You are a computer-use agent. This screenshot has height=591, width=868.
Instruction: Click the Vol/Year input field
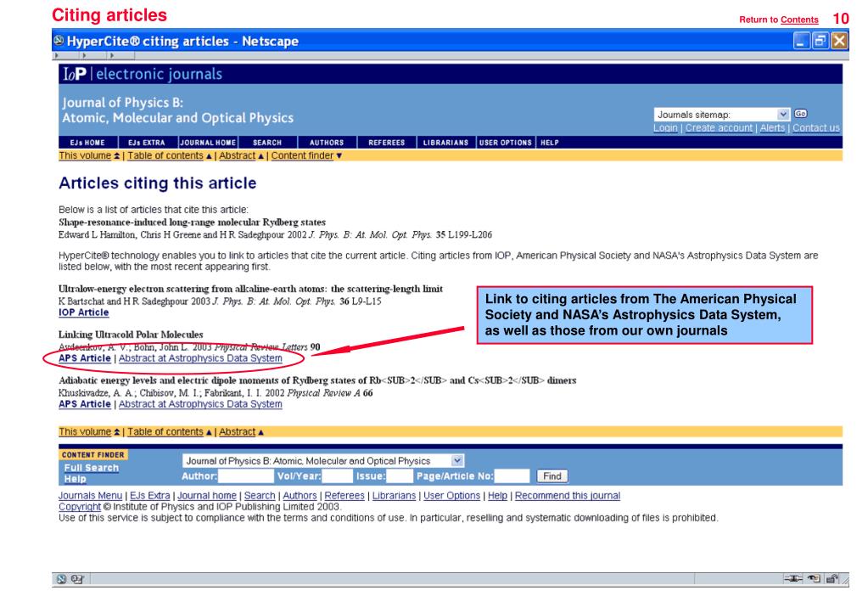[x=337, y=476]
